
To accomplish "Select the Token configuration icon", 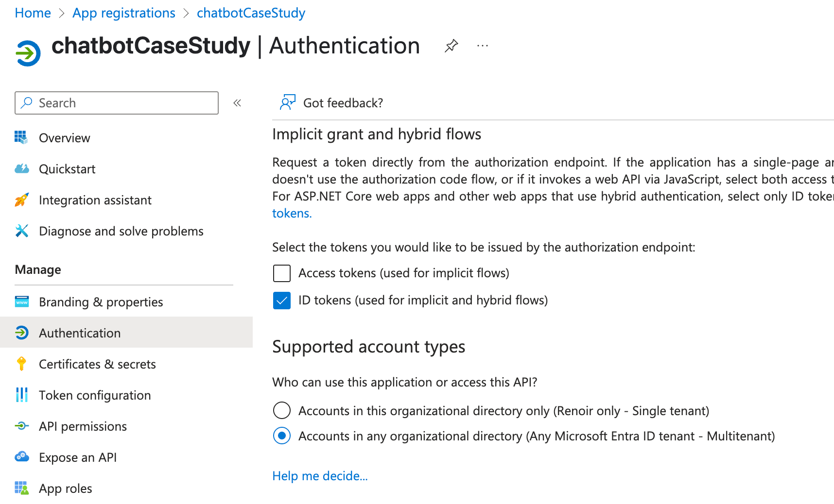I will [x=21, y=395].
